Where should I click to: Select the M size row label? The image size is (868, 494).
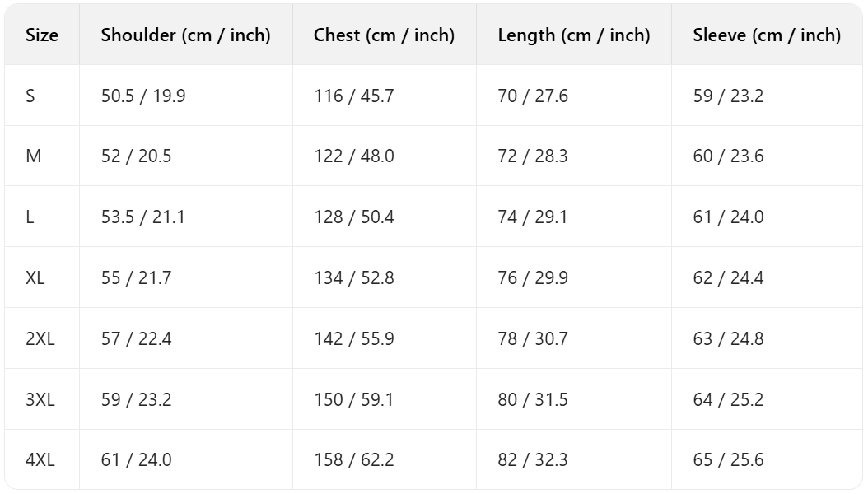pyautogui.click(x=33, y=156)
